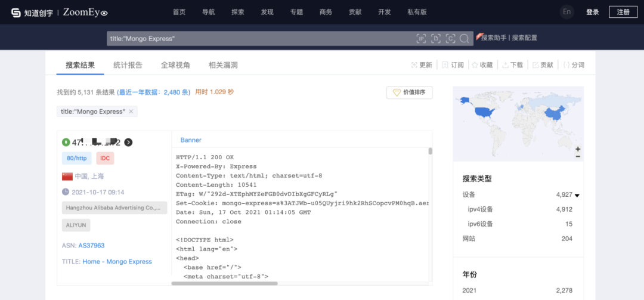Click the 搜索配置 link
Image resolution: width=644 pixels, height=300 pixels.
[x=525, y=38]
